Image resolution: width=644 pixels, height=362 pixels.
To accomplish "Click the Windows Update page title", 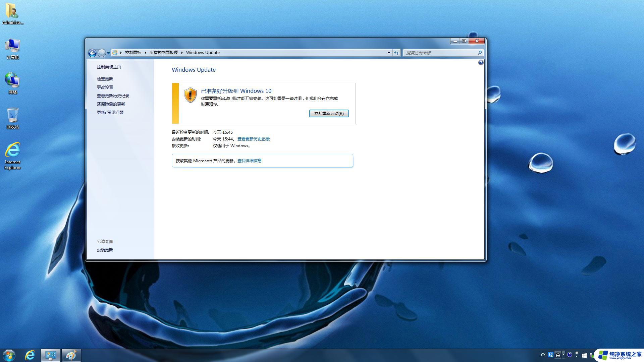I will pyautogui.click(x=194, y=70).
